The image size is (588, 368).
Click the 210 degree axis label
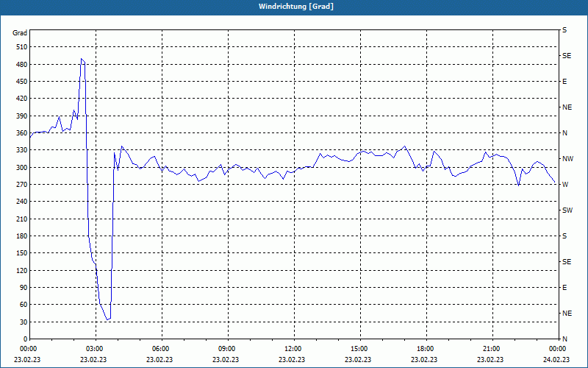coord(23,219)
